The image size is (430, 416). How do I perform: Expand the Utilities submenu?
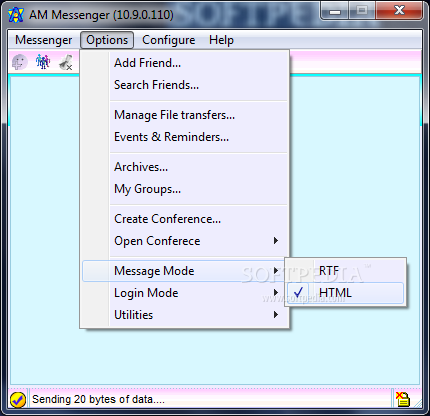185,315
